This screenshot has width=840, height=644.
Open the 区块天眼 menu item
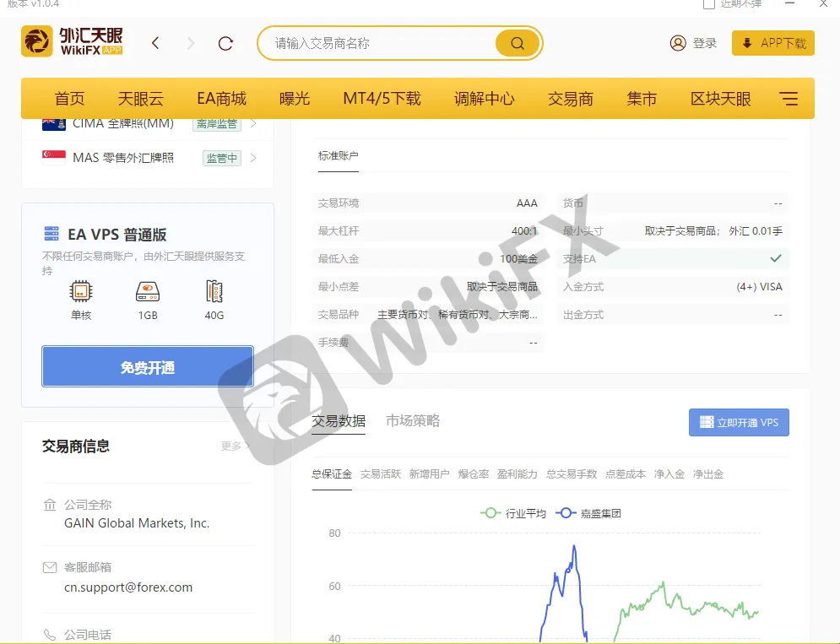[720, 99]
